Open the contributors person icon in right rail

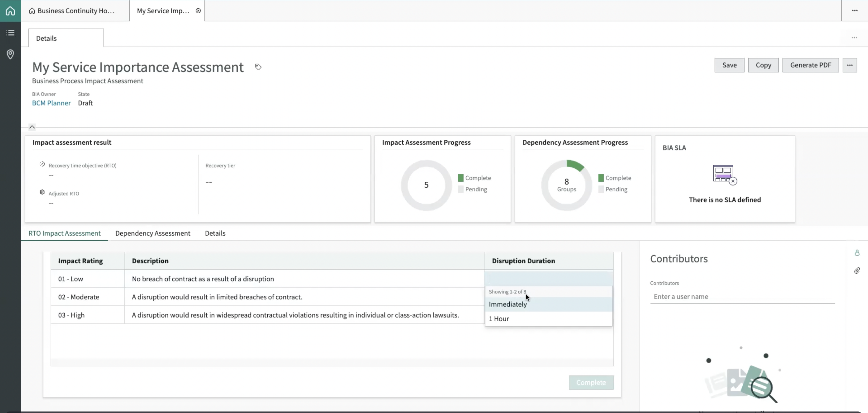(857, 253)
